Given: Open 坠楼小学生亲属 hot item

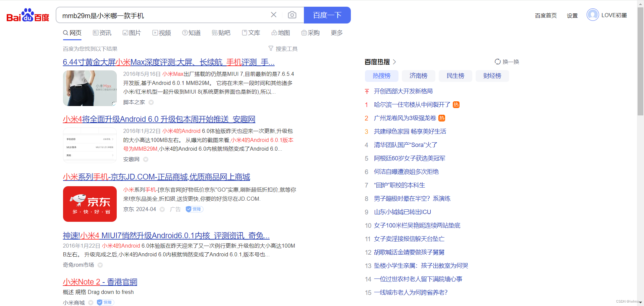Looking at the screenshot, I should (x=421, y=266).
